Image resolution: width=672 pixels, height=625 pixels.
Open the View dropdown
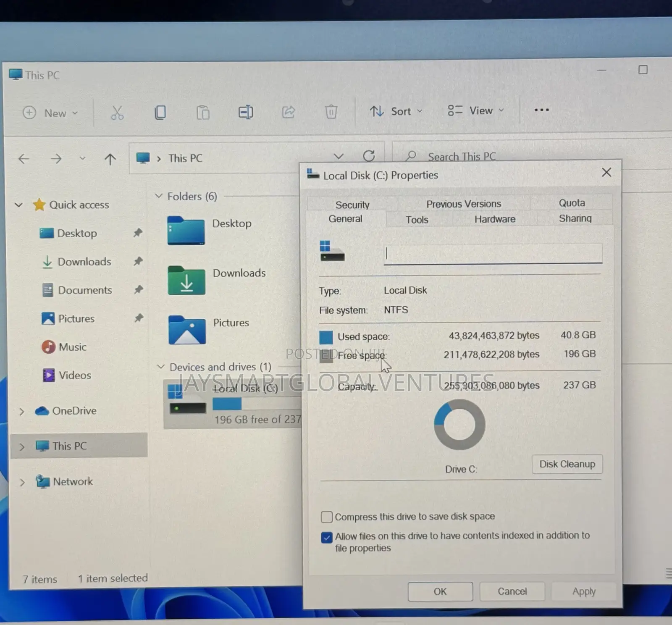pyautogui.click(x=475, y=110)
